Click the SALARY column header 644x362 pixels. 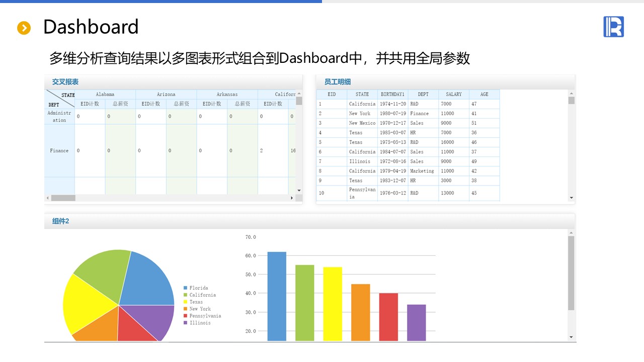point(454,95)
